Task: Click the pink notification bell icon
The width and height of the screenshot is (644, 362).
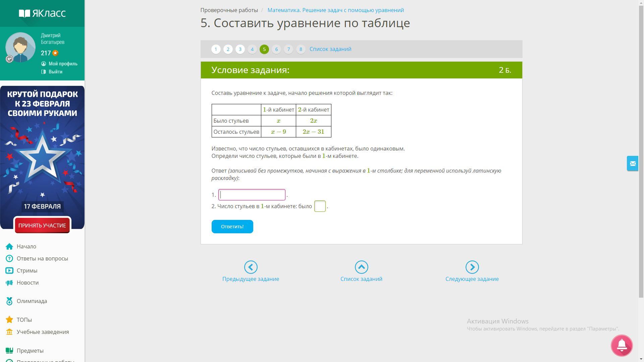Action: 622,345
